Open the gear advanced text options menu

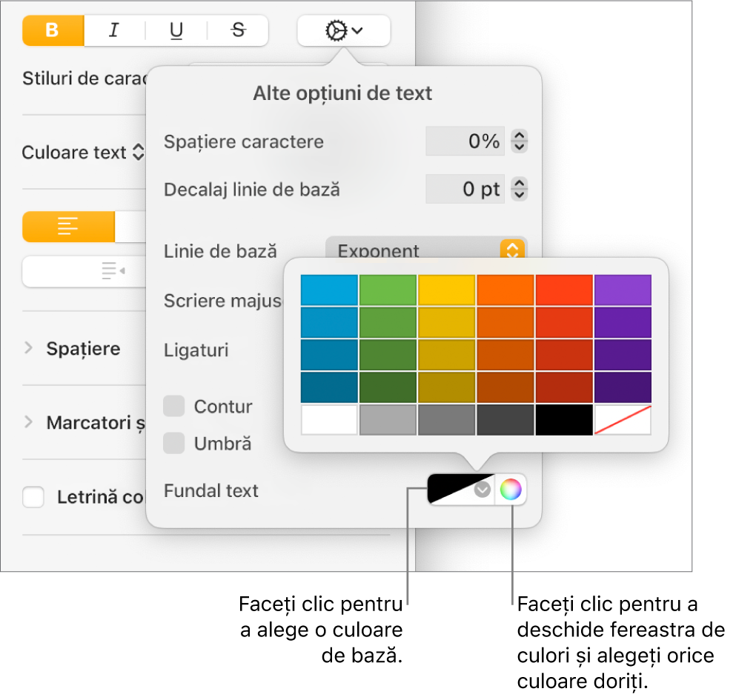344,30
